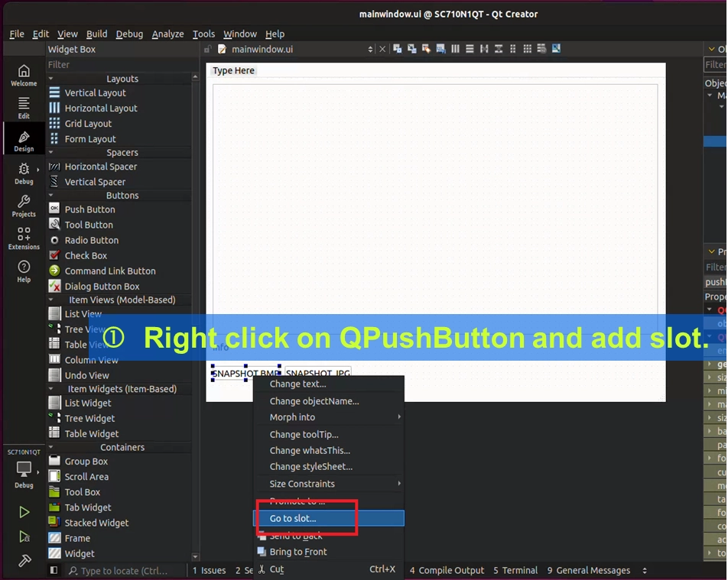Open Help mode in the sidebar
Screen dimensions: 728x580
tap(24, 271)
